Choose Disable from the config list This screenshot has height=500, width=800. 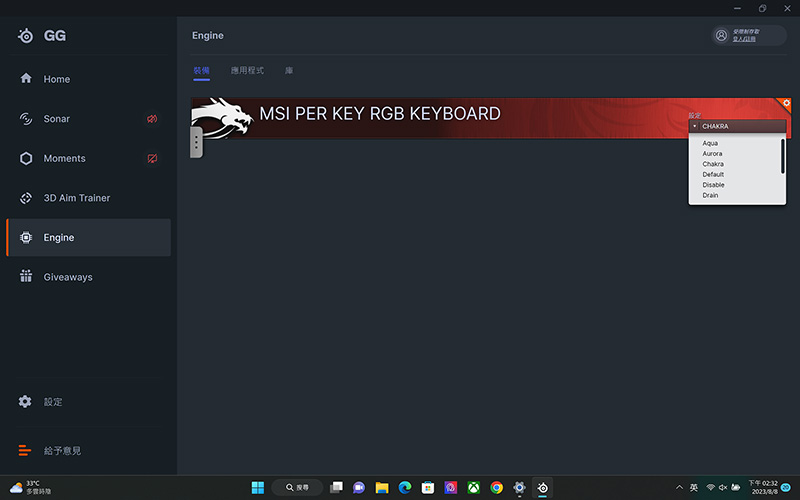[713, 185]
